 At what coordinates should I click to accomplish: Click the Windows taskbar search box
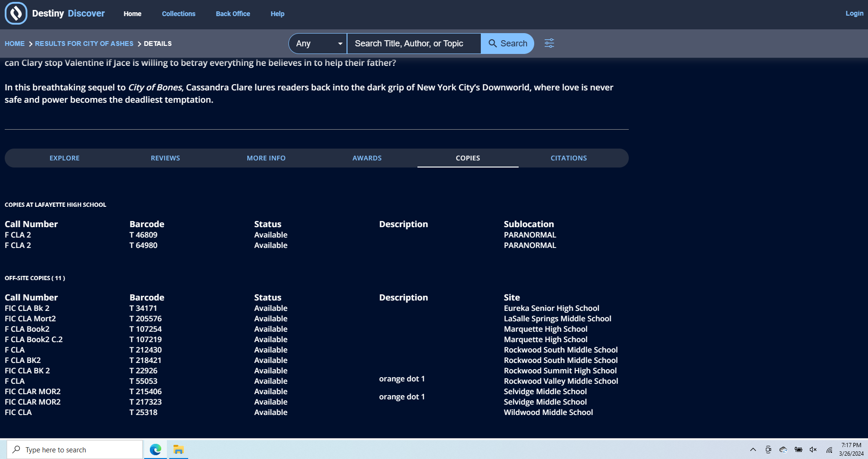tap(75, 450)
